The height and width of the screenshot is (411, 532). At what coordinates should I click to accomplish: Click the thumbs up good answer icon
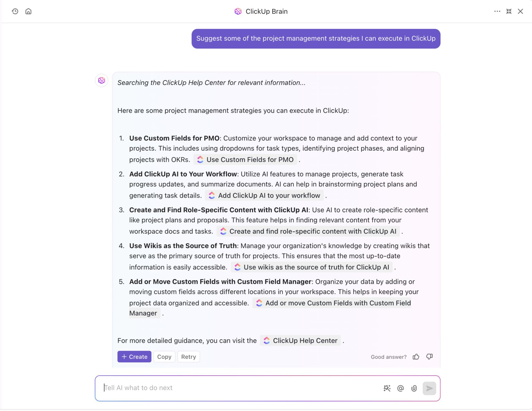pyautogui.click(x=416, y=357)
